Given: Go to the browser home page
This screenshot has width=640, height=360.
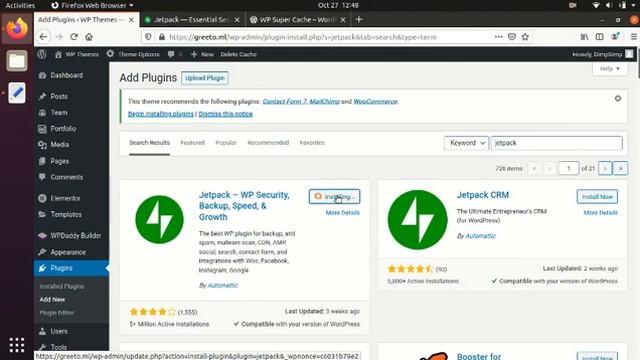Looking at the screenshot, I should click(89, 37).
